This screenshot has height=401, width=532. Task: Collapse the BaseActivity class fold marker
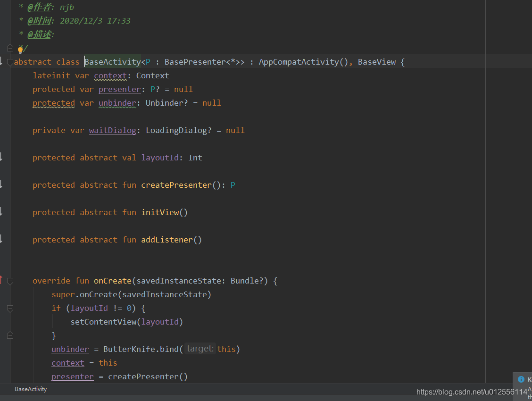pyautogui.click(x=10, y=62)
